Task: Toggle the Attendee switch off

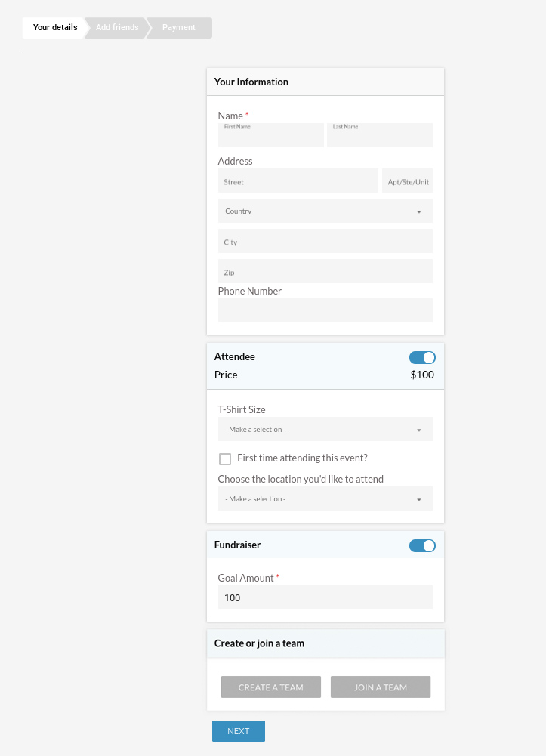Action: pyautogui.click(x=422, y=357)
